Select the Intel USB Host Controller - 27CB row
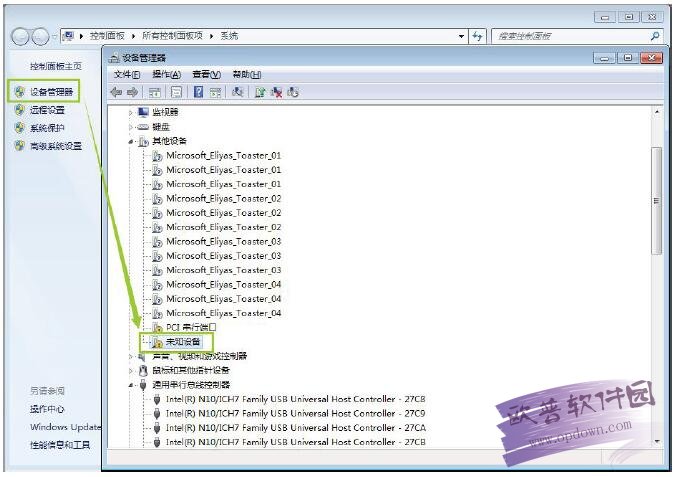 (x=296, y=442)
